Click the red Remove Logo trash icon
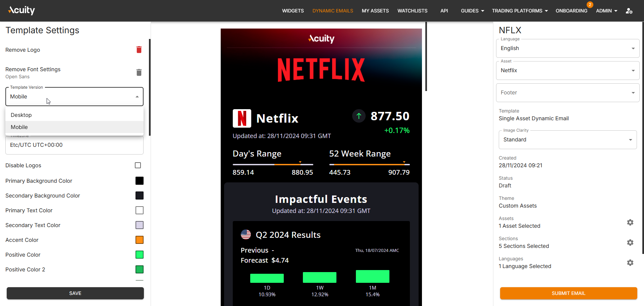This screenshot has height=306, width=644. coord(139,50)
